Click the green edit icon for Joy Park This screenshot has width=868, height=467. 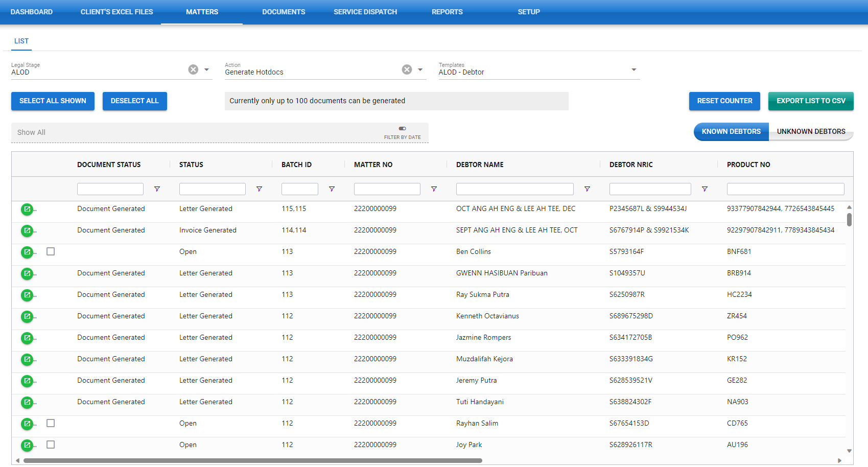point(27,445)
